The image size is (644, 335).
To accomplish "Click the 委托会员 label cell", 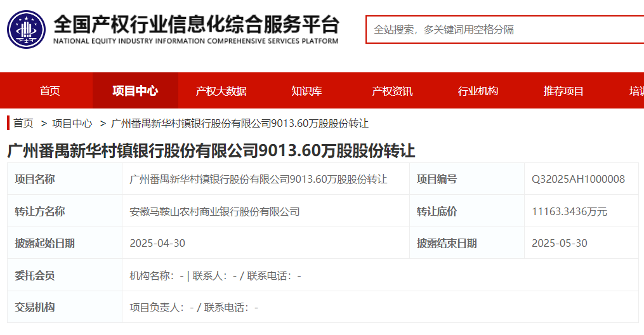I will point(65,275).
